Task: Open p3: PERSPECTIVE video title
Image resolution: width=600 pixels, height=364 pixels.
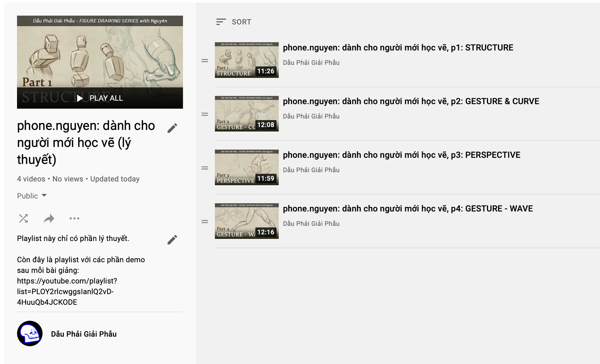Action: coord(401,155)
